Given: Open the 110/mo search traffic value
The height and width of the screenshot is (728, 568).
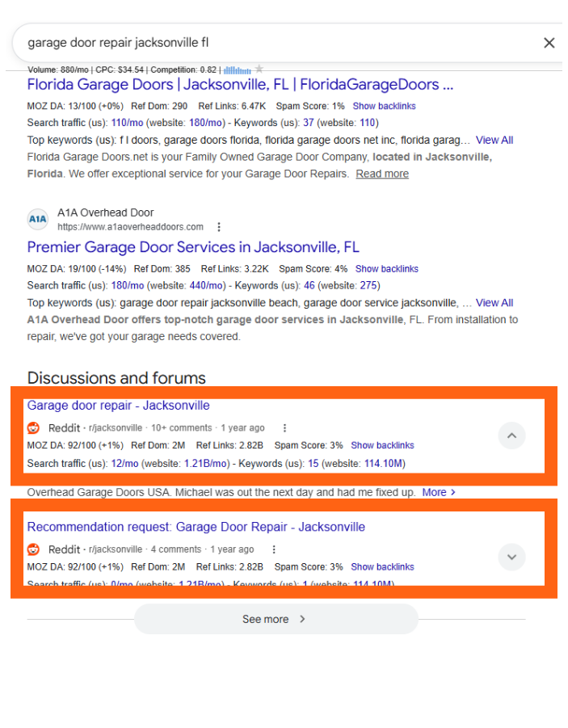Looking at the screenshot, I should pos(127,123).
